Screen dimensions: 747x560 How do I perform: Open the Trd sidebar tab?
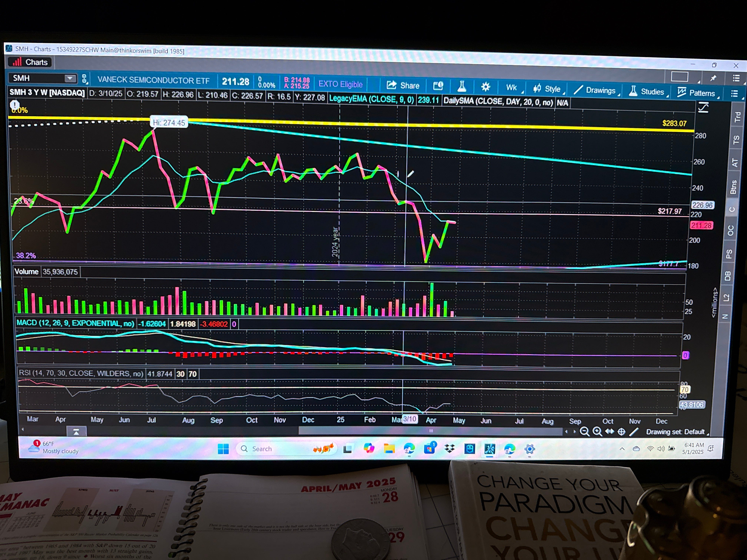pos(737,117)
